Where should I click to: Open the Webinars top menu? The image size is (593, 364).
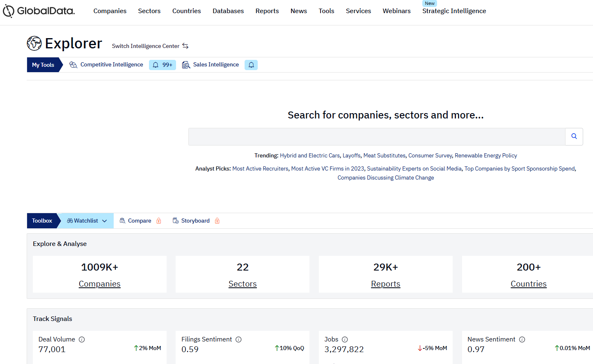(397, 11)
